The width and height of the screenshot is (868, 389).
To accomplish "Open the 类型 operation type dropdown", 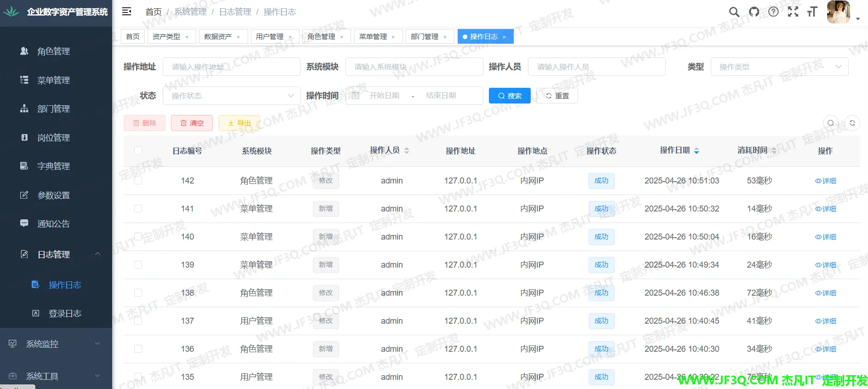I will point(779,67).
